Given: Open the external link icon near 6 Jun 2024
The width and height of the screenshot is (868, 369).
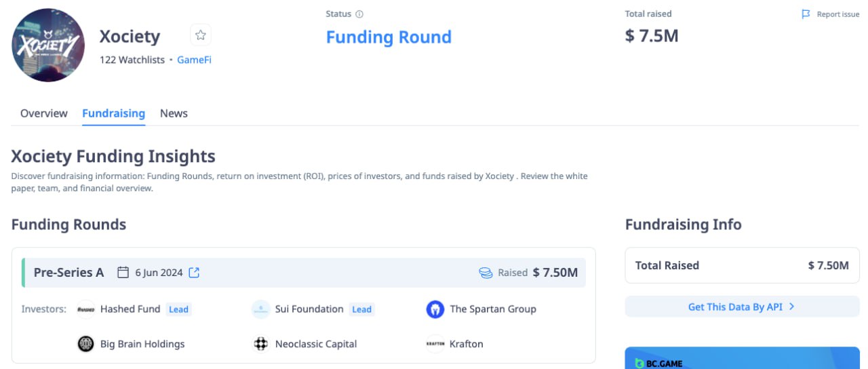Looking at the screenshot, I should point(194,273).
